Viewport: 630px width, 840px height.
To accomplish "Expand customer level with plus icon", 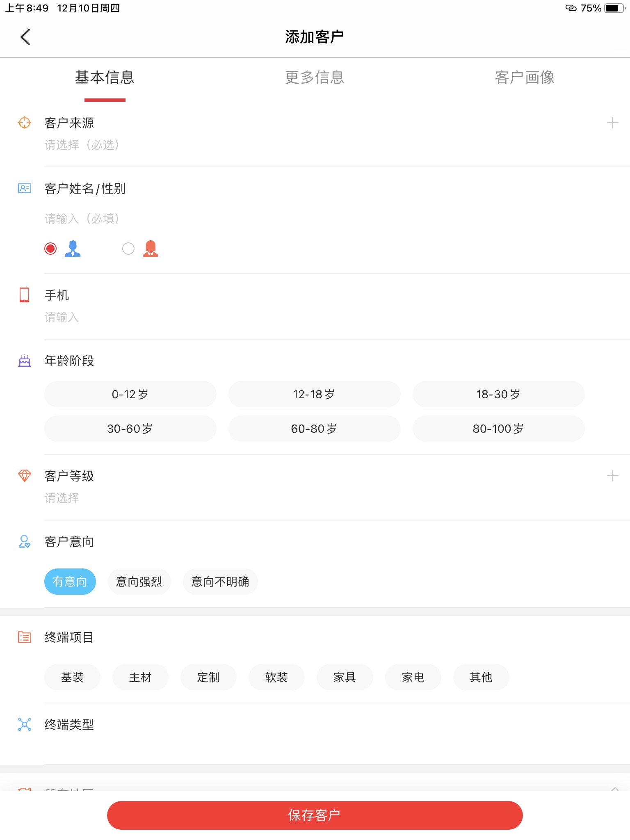I will 612,476.
